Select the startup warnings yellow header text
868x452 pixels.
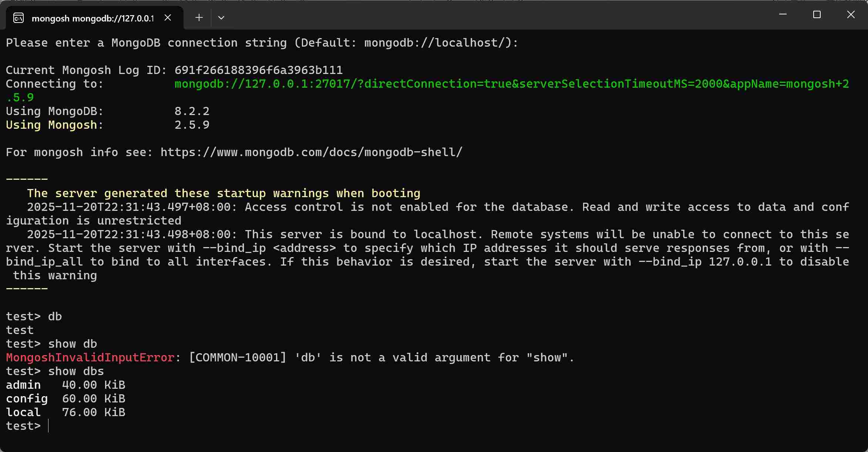pyautogui.click(x=223, y=193)
